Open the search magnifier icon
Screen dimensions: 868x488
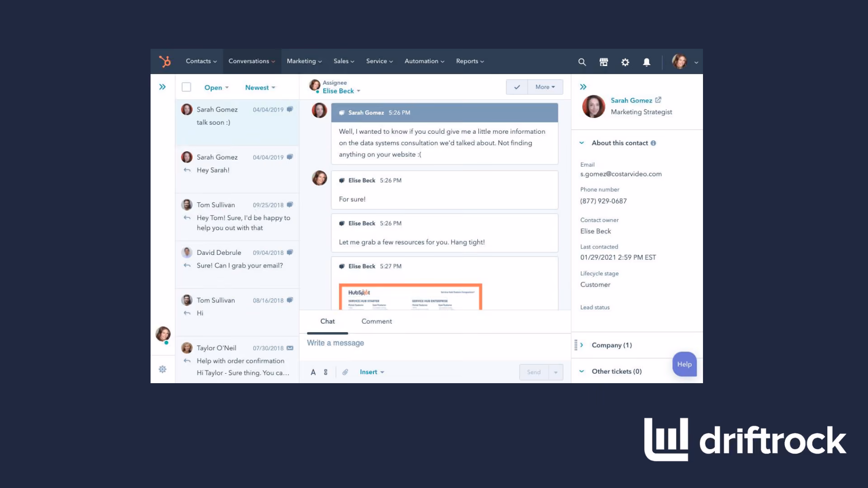[582, 62]
